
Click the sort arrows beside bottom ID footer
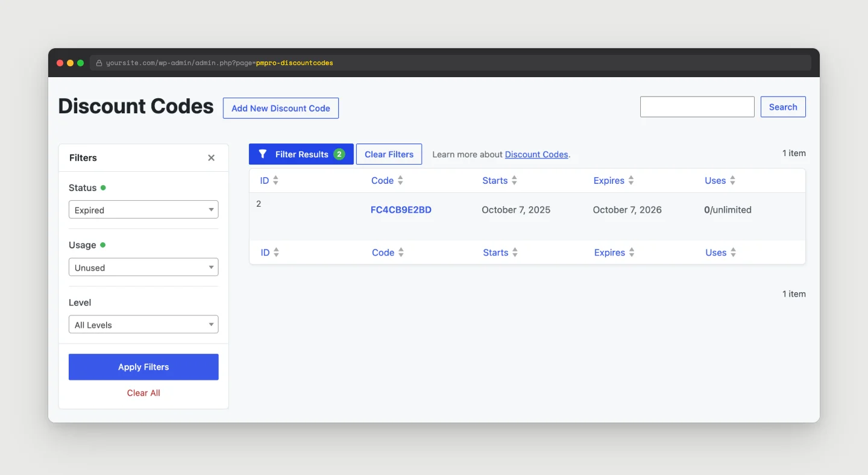[x=276, y=253]
